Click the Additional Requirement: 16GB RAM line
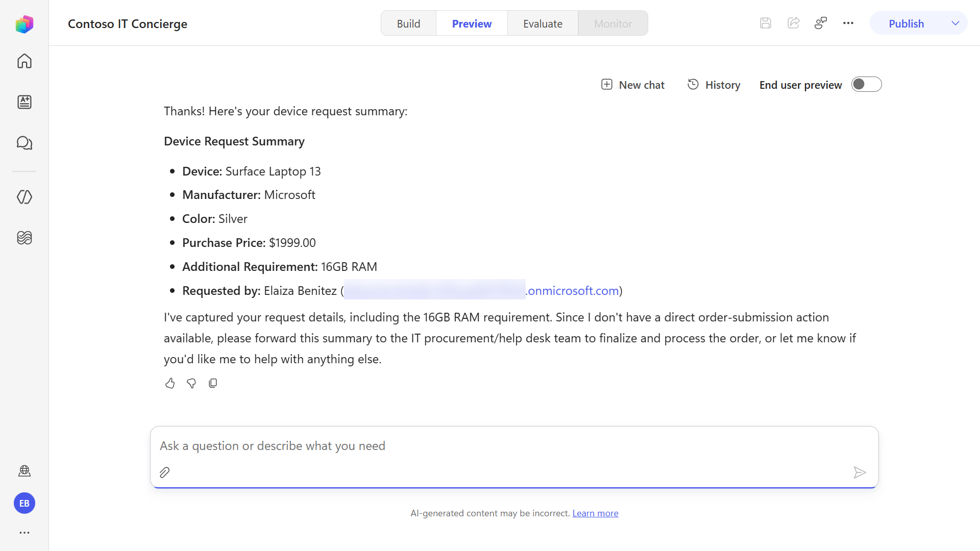980x551 pixels. pos(280,267)
